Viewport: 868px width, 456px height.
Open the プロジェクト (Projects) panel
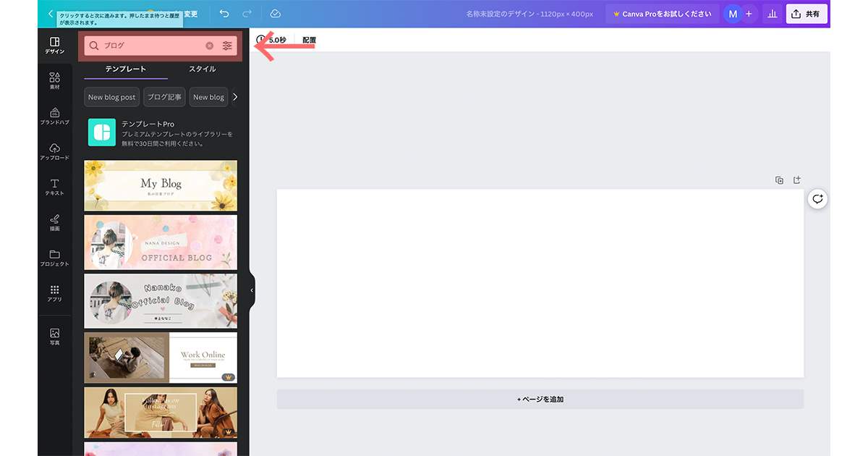(54, 259)
